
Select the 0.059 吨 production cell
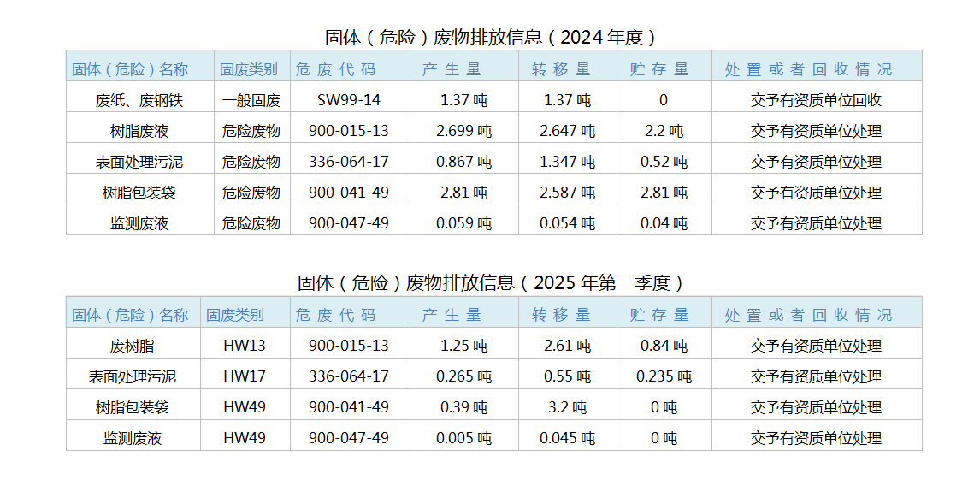point(463,223)
